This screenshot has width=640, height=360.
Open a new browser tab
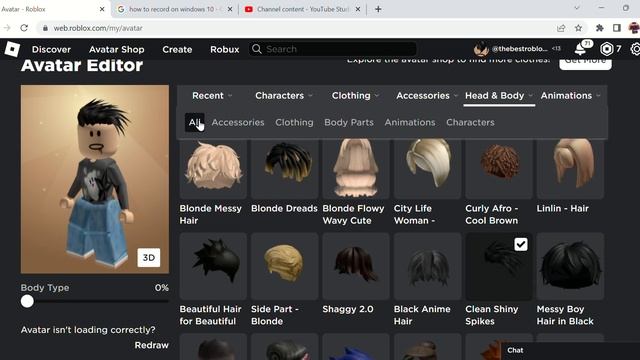[378, 9]
